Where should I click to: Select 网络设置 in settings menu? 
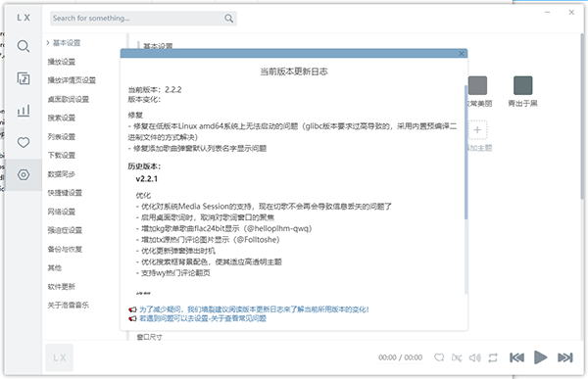pyautogui.click(x=62, y=212)
